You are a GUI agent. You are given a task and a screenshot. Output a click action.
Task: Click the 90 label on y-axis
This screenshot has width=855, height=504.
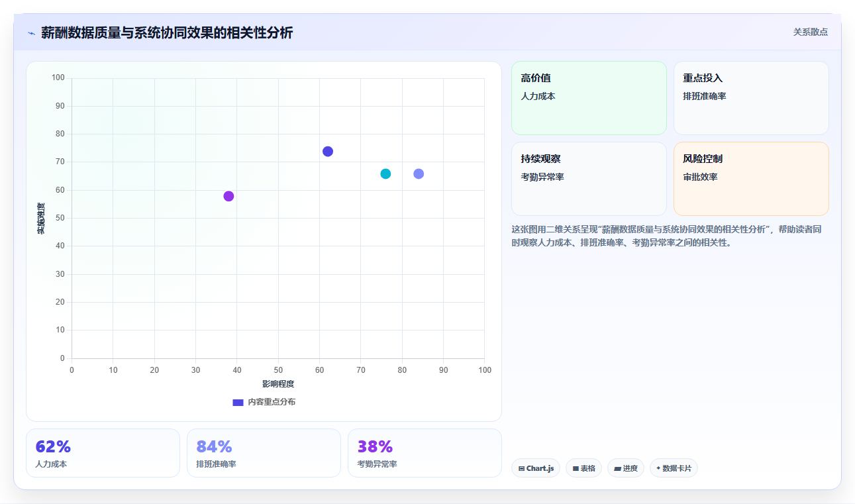pos(60,106)
